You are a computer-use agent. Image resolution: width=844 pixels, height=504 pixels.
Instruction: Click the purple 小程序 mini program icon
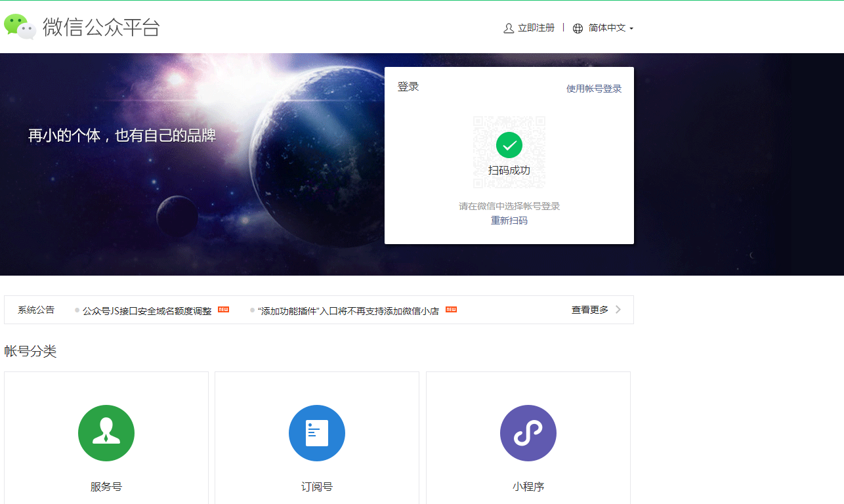[528, 433]
